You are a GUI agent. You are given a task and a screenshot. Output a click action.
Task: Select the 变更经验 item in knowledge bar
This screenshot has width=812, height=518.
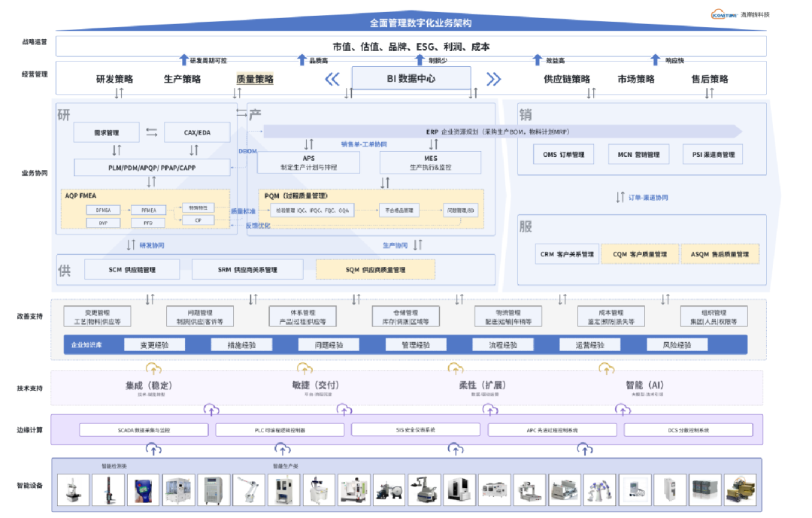(154, 345)
